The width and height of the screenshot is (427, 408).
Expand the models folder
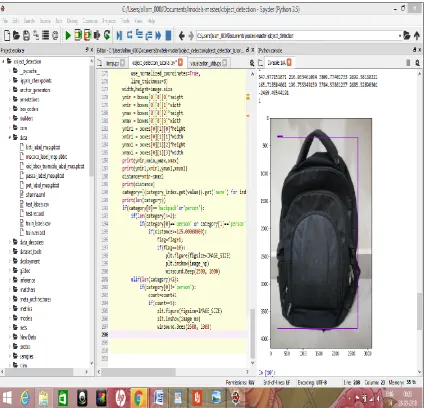[x=10, y=318]
